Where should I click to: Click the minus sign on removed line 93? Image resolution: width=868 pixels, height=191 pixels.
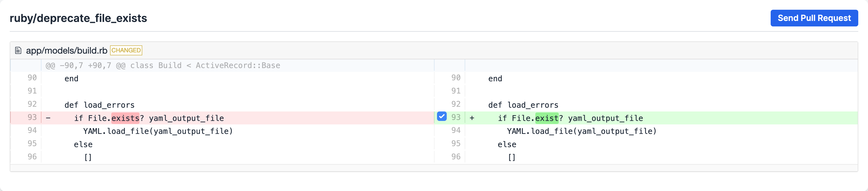pyautogui.click(x=48, y=118)
